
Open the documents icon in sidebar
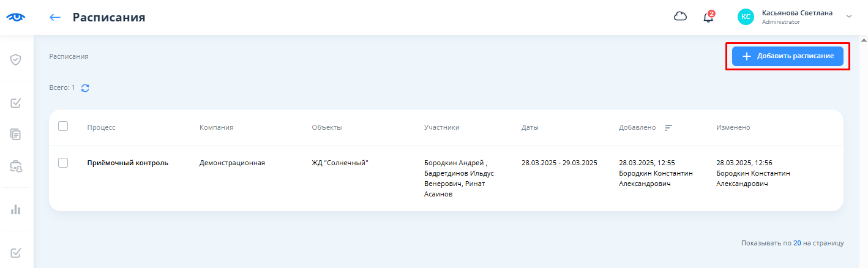(x=17, y=134)
